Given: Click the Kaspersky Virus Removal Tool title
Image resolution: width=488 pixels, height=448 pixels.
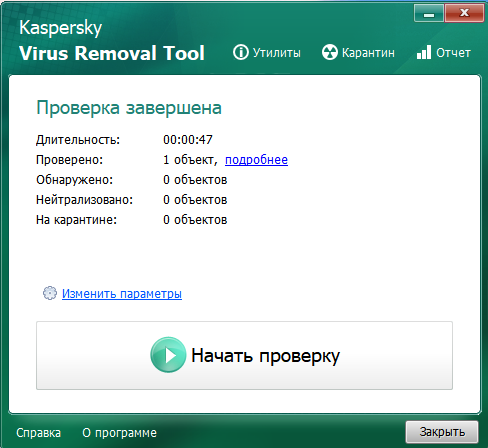Looking at the screenshot, I should 112,41.
